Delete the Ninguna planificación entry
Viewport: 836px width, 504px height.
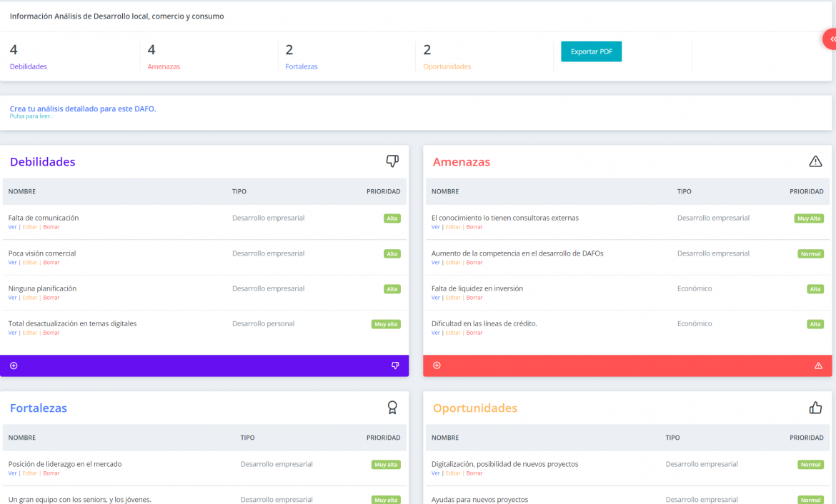click(x=51, y=298)
